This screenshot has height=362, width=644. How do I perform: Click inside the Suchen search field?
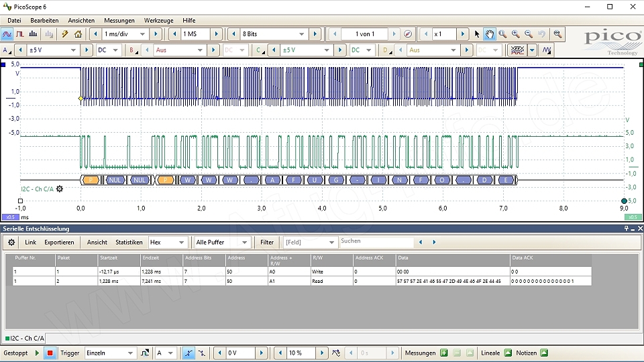(376, 242)
